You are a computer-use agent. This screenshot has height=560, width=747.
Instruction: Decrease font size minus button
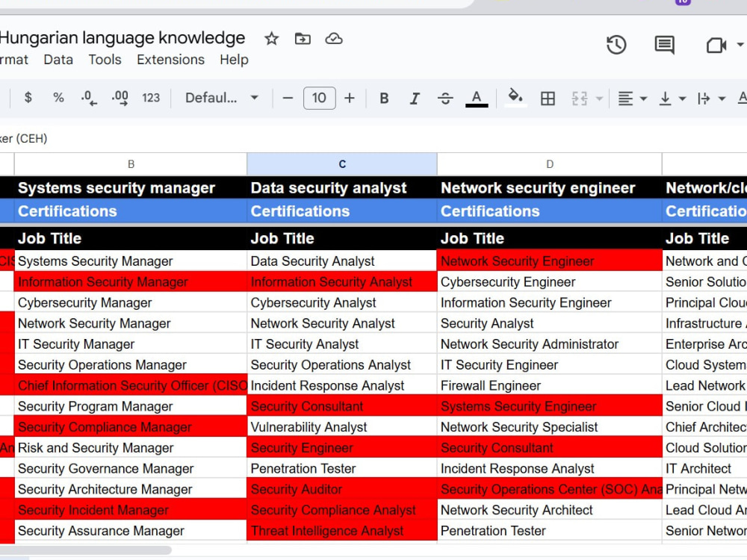pos(288,98)
